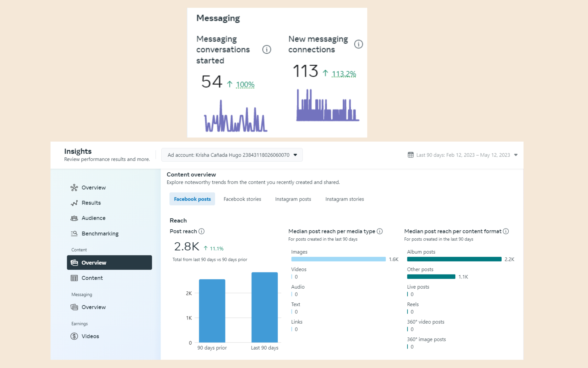Screen dimensions: 588x368
Task: Click the 11.1% reach increase text
Action: click(x=217, y=248)
